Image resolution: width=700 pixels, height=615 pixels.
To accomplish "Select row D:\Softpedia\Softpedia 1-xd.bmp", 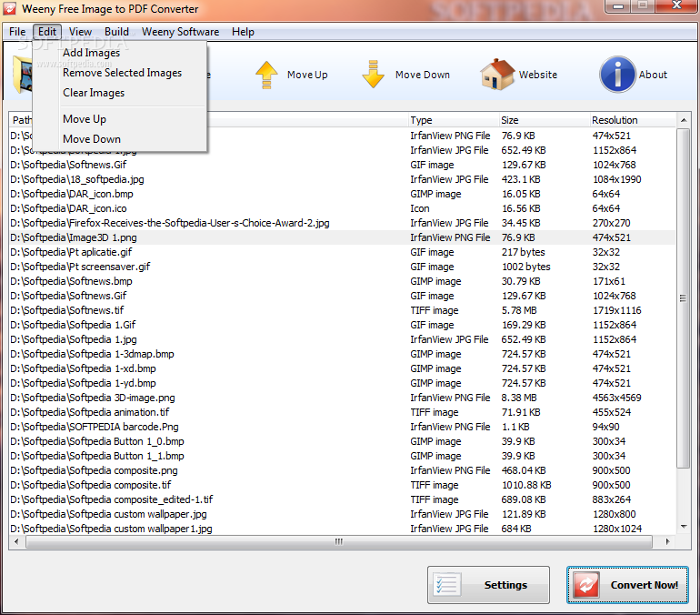I will click(343, 369).
